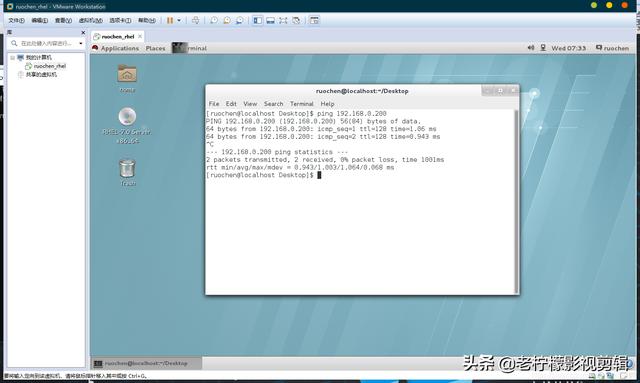The width and height of the screenshot is (640, 383).
Task: Open the 虚拟机 menu
Action: click(x=91, y=20)
